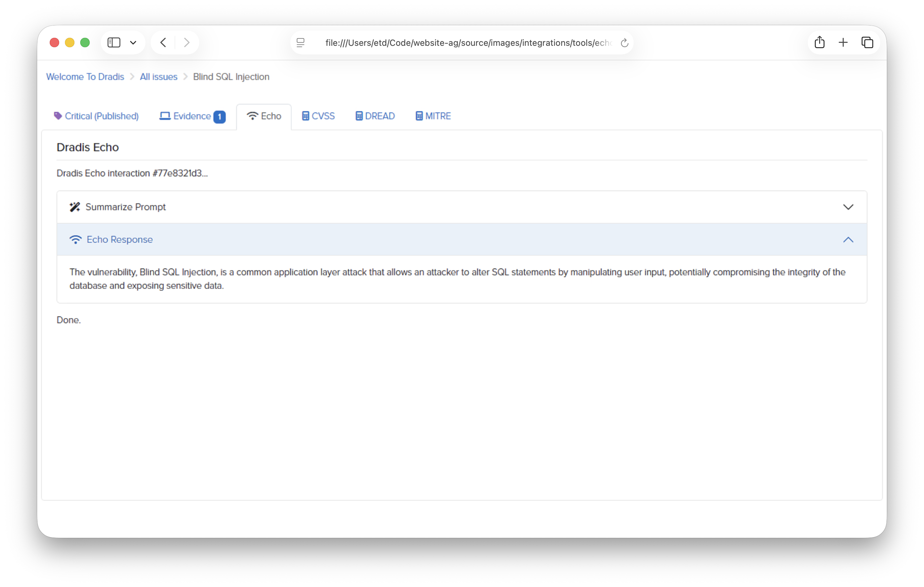Viewport: 924px width, 587px height.
Task: Open the Evidence tab
Action: [191, 116]
